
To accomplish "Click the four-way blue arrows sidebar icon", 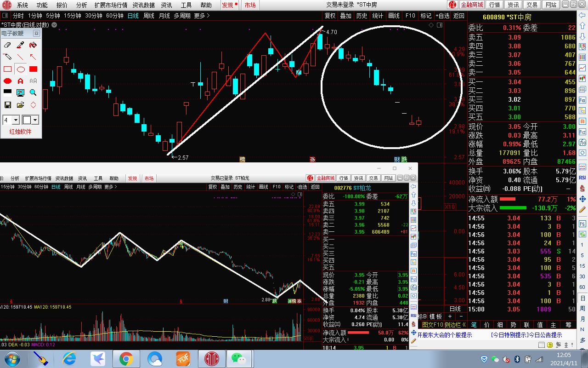I will pyautogui.click(x=582, y=199).
